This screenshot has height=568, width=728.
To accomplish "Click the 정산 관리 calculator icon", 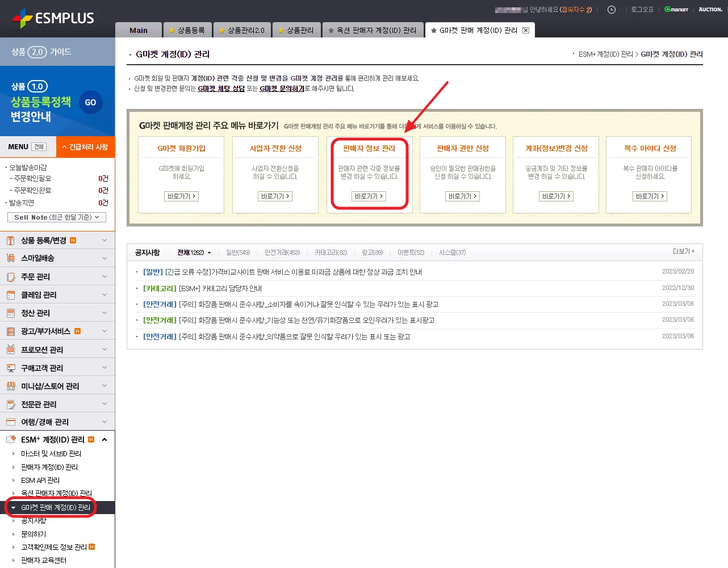I will tap(11, 313).
